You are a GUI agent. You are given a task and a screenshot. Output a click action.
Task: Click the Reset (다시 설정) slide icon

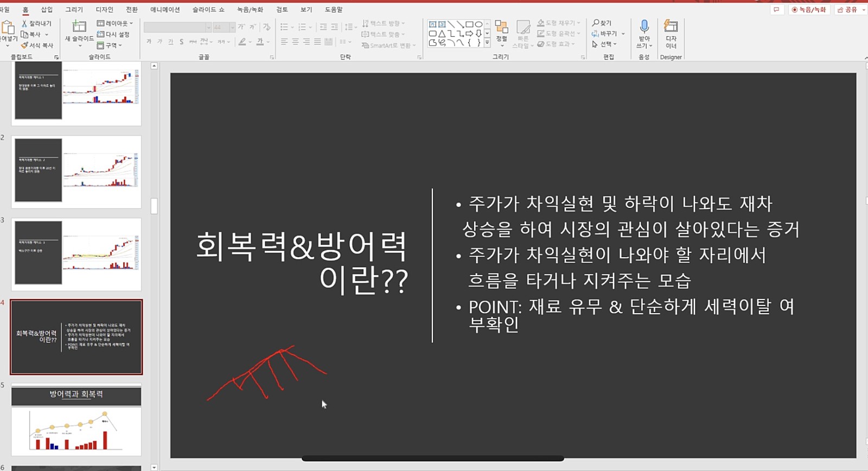[x=101, y=34]
